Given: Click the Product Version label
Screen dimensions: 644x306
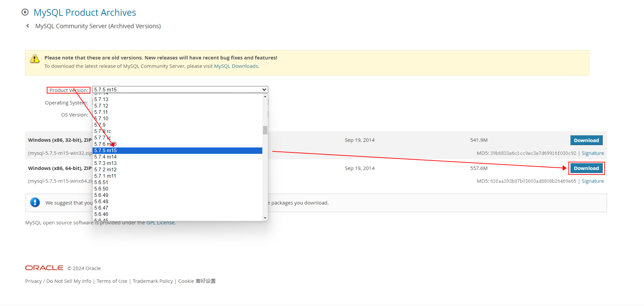Looking at the screenshot, I should 68,90.
